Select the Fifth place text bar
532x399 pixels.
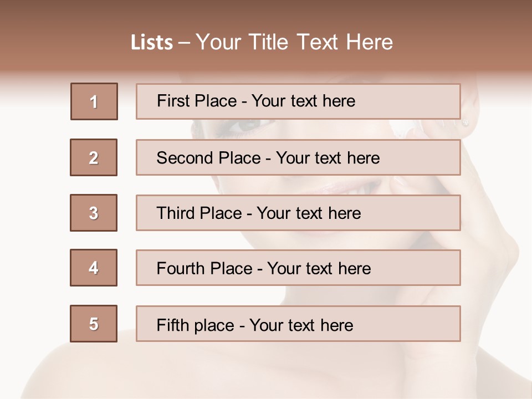(298, 324)
